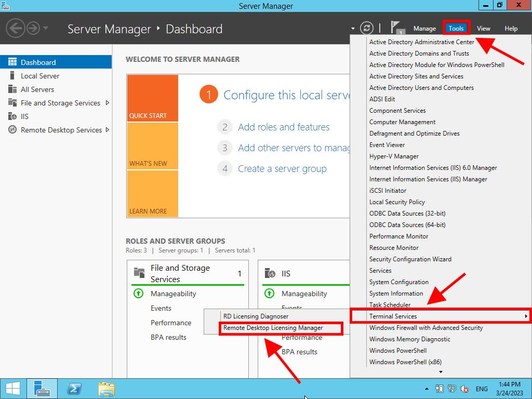Screen dimensions: 532x399
Task: Open Windows Firewall with Advanced Security
Action: pos(426,328)
